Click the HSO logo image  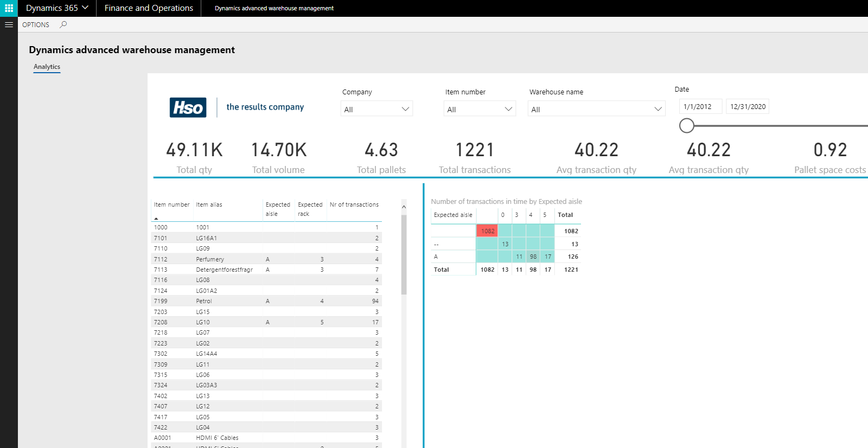click(x=188, y=107)
